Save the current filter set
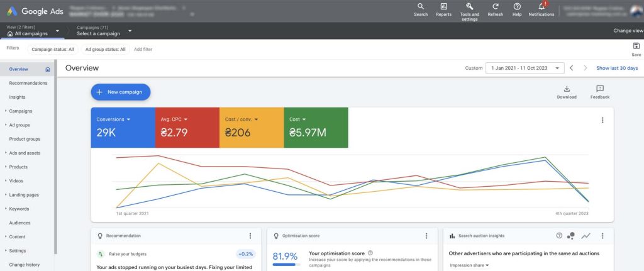 636,46
